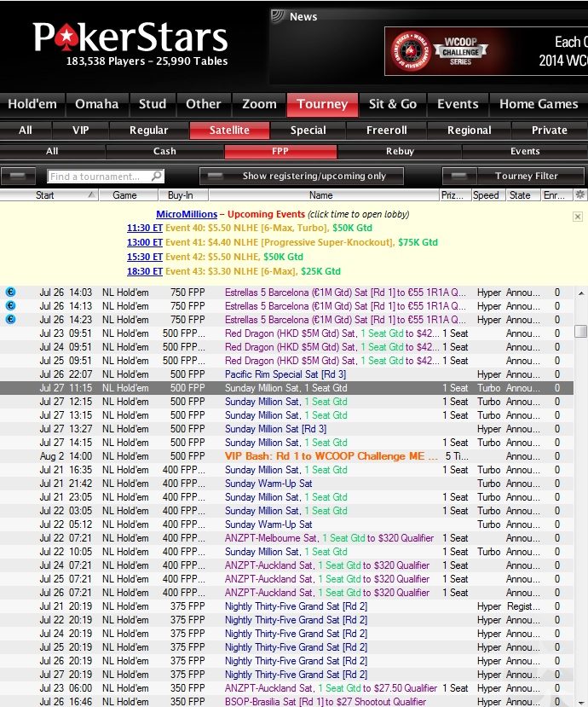Select Jul 22 05:12 Sunday Warm-Up Sat row

(286, 524)
